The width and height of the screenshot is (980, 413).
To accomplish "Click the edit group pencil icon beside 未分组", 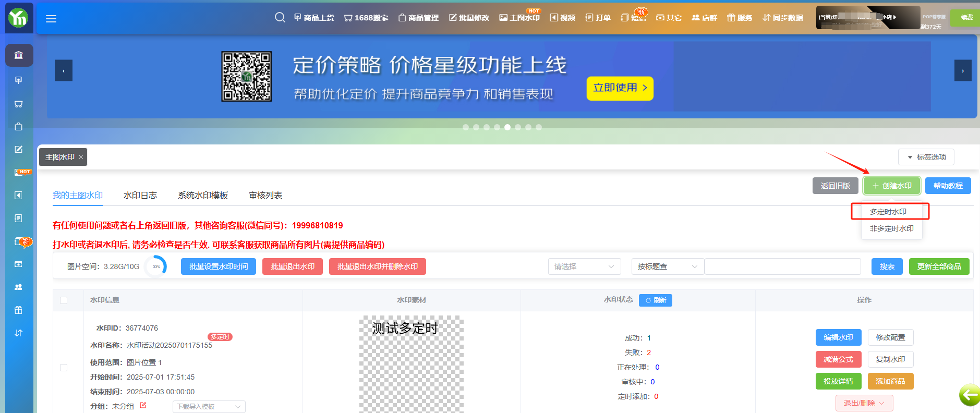I will pos(143,406).
